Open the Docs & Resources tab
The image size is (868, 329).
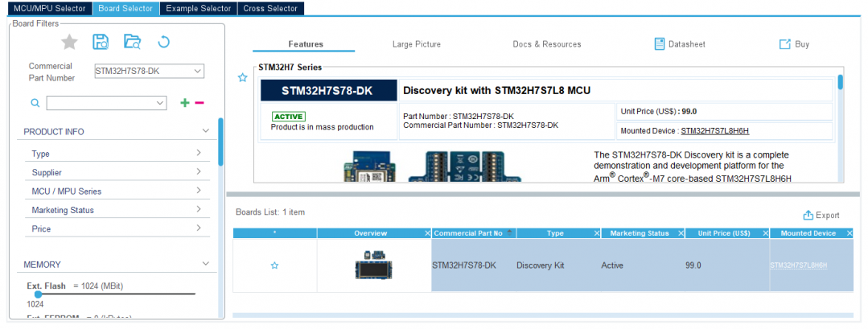pos(547,44)
